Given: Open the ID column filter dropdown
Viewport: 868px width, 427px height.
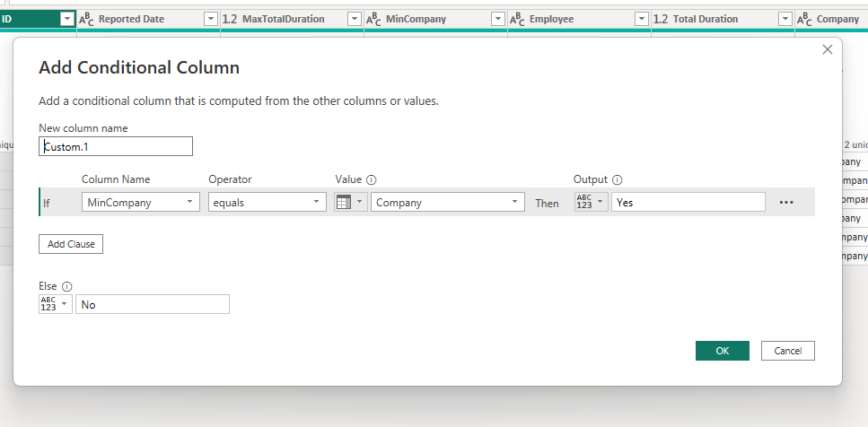Looking at the screenshot, I should point(67,19).
